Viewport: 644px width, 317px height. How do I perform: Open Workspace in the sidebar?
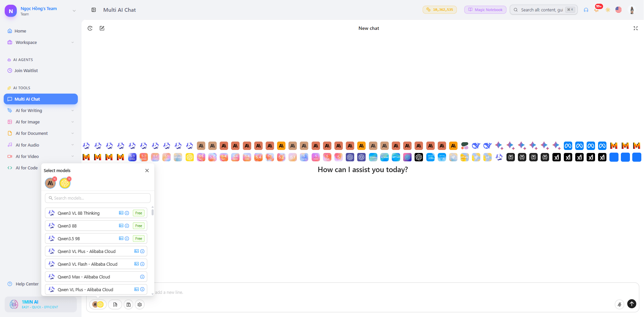click(x=26, y=42)
